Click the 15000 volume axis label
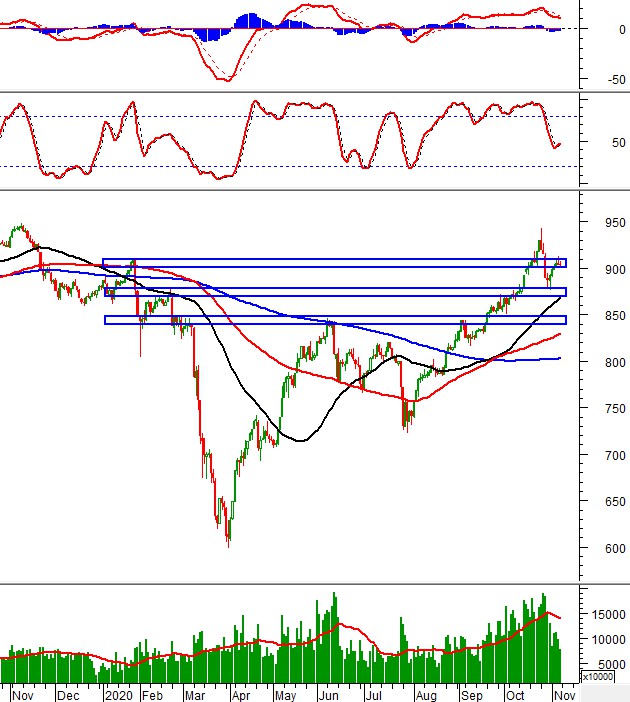Screen dimensions: 630x702 click(606, 615)
